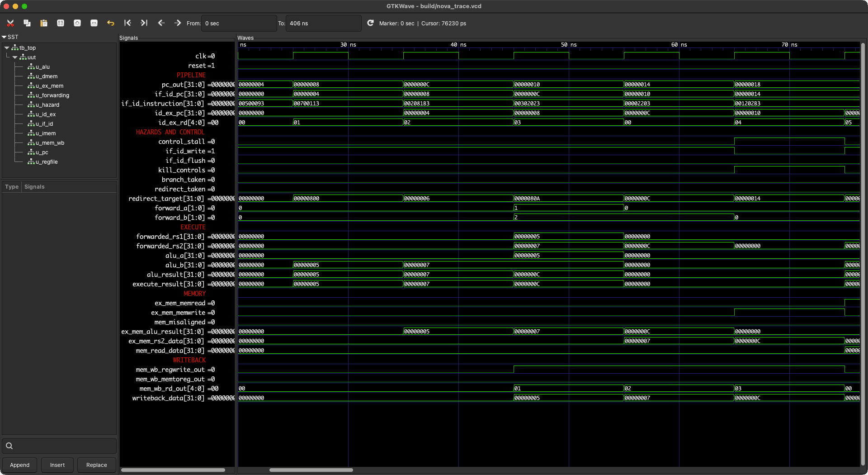
Task: Click the 00700113 value in if_id_instruction waveform
Action: (x=307, y=104)
